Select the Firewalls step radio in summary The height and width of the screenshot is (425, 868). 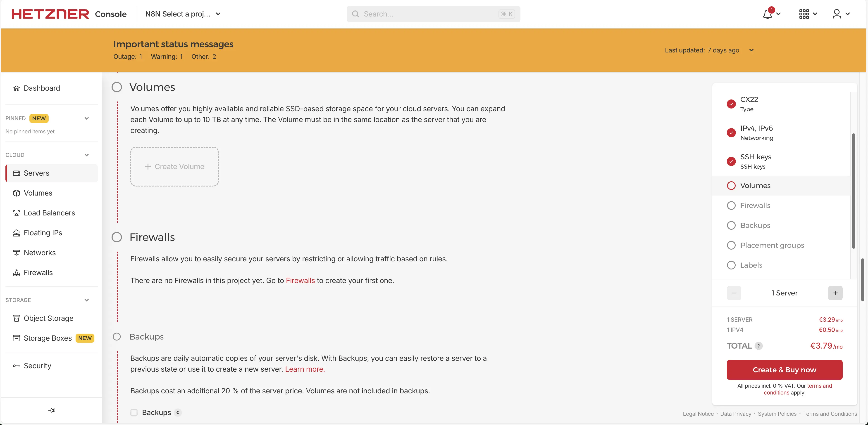tap(731, 205)
